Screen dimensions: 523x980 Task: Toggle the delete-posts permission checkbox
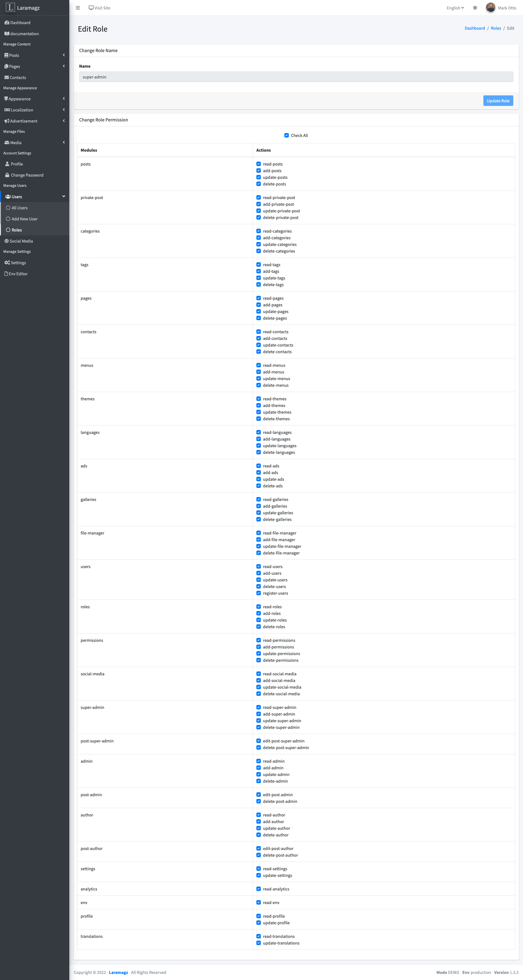pos(259,184)
